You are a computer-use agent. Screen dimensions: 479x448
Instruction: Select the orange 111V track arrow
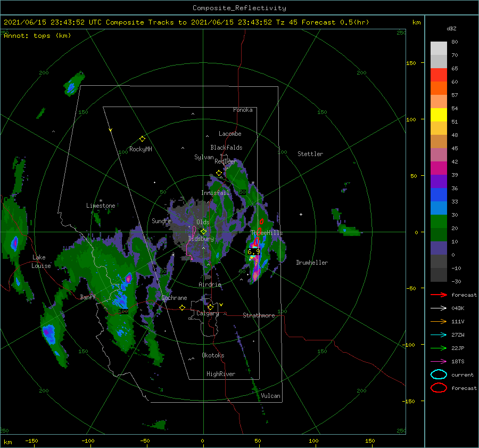pyautogui.click(x=439, y=321)
